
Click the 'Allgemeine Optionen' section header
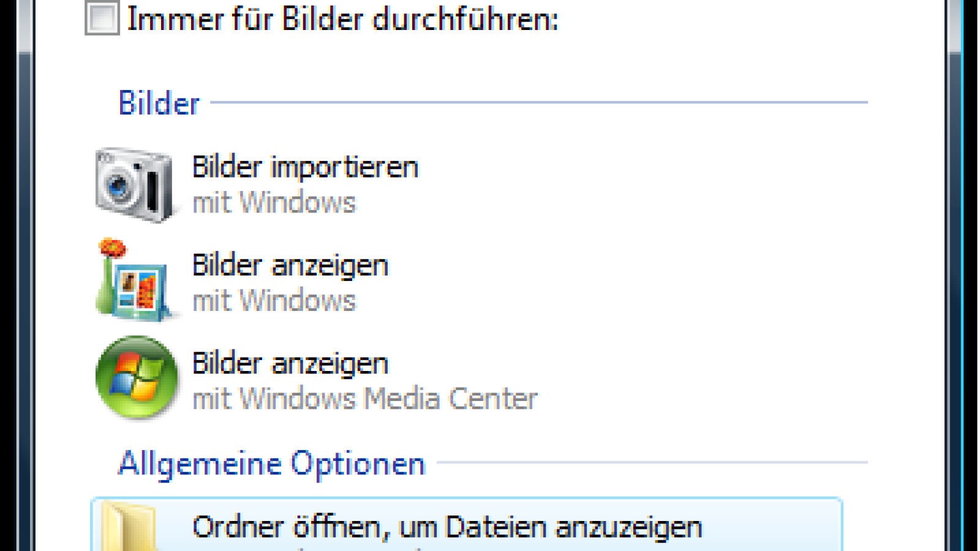271,463
